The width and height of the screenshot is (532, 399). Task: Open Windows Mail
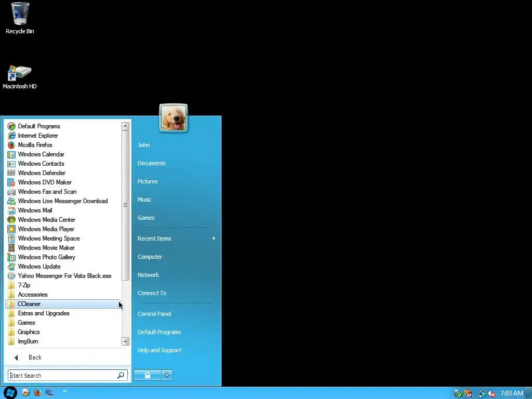click(63, 210)
